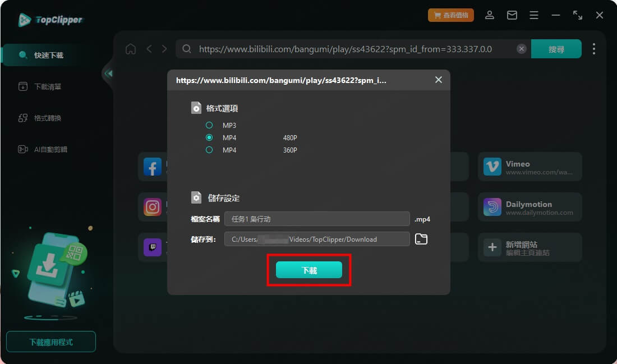Select the MP4 480P option
The height and width of the screenshot is (364, 617).
pyautogui.click(x=209, y=138)
